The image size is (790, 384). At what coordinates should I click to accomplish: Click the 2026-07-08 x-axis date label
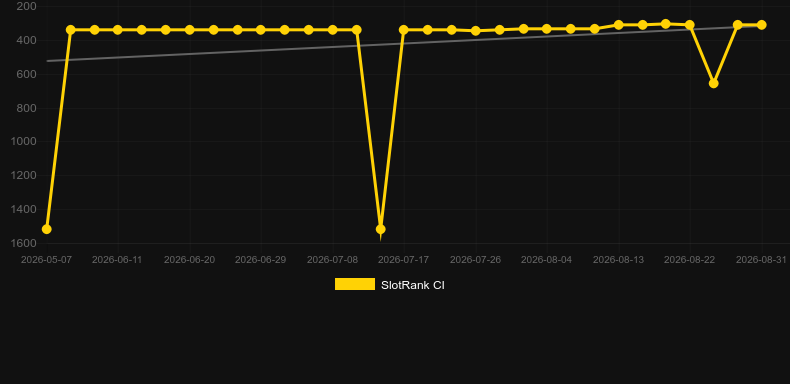(333, 260)
